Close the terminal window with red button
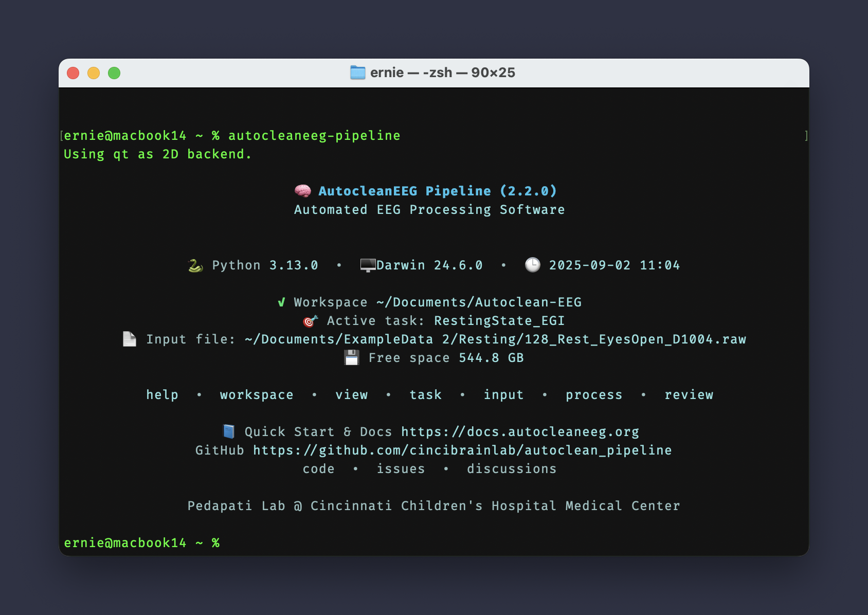 pyautogui.click(x=73, y=73)
